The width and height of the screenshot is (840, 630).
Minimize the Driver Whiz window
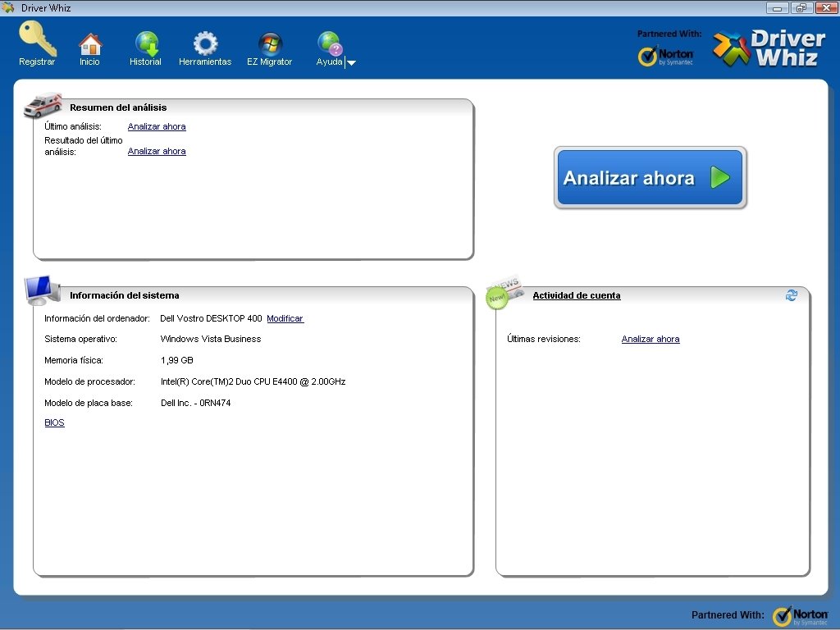(778, 7)
